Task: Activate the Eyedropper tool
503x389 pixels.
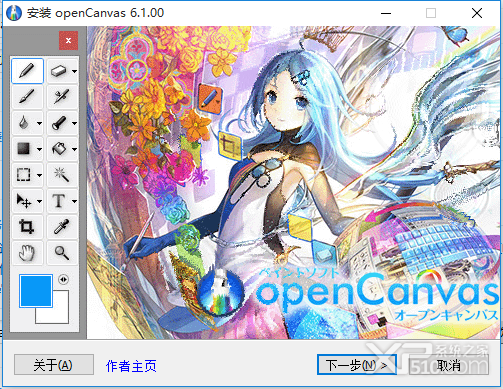Action: tap(62, 227)
